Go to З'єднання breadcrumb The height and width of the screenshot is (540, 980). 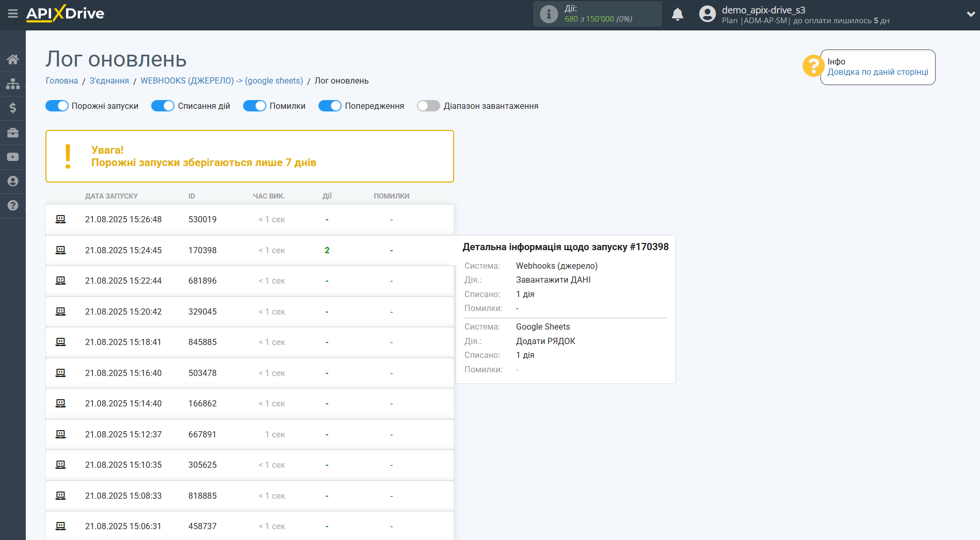point(109,80)
